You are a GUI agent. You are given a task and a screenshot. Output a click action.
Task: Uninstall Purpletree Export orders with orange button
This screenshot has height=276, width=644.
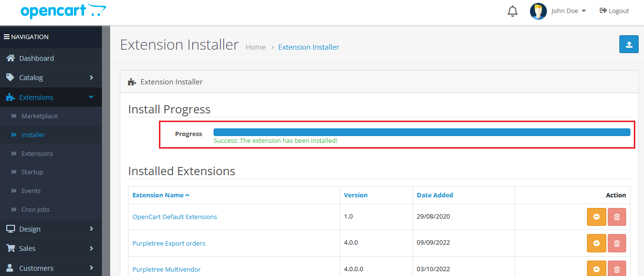[596, 243]
